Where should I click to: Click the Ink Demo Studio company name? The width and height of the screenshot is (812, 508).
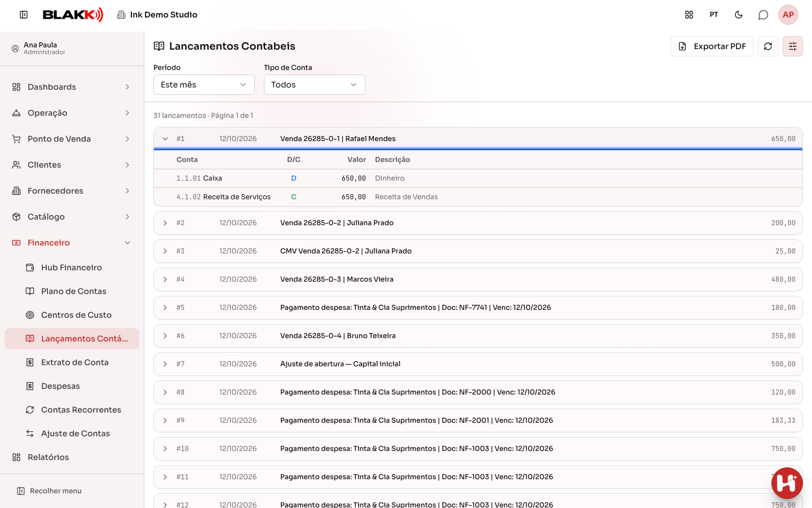tap(164, 15)
